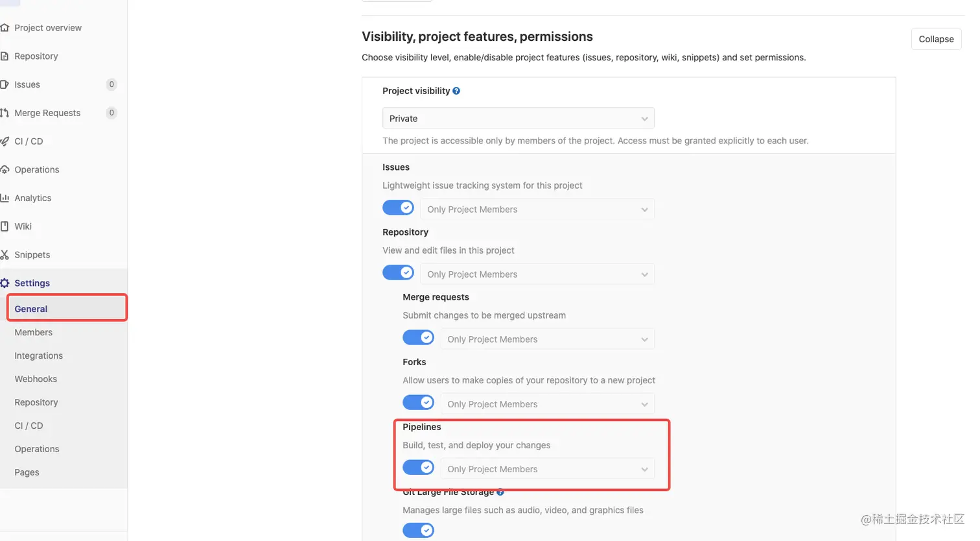Click the Project visibility help icon
The width and height of the screenshot is (980, 541).
456,91
